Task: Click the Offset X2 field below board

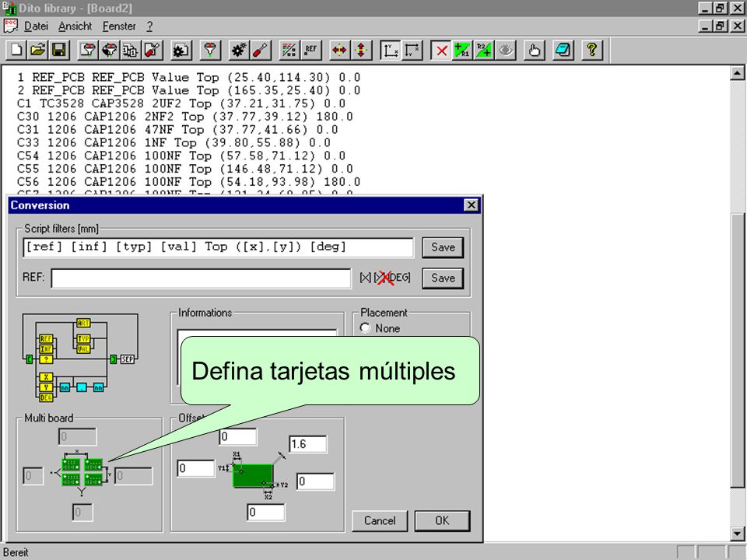Action: click(266, 513)
